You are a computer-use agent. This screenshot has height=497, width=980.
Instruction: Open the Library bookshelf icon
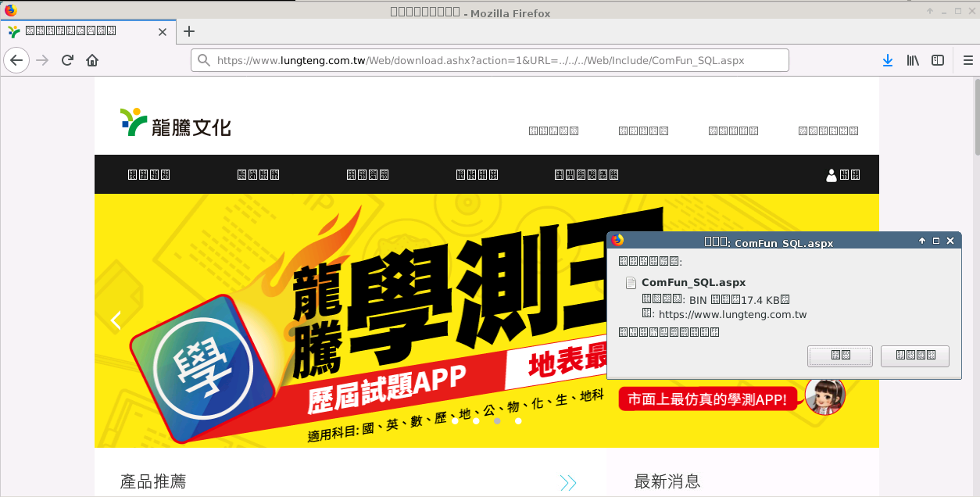pyautogui.click(x=913, y=60)
